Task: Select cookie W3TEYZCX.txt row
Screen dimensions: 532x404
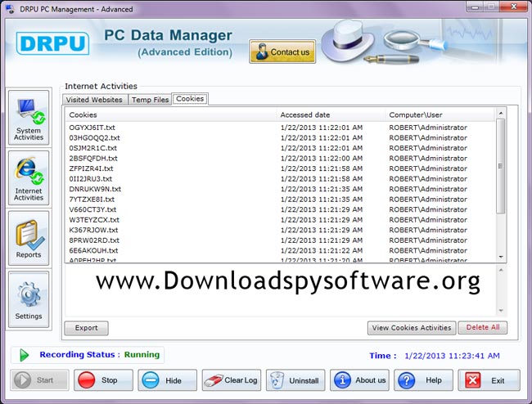Action: click(280, 220)
